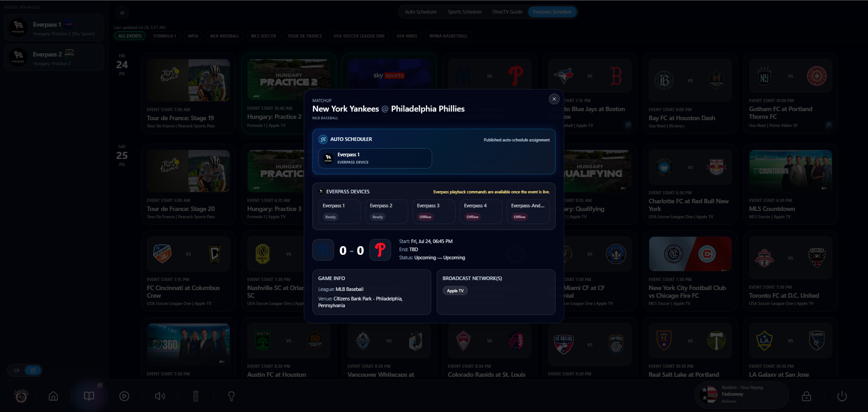Click the auto-schedule badge on the Blue Jays card
The height and width of the screenshot is (412, 868).
tap(628, 125)
